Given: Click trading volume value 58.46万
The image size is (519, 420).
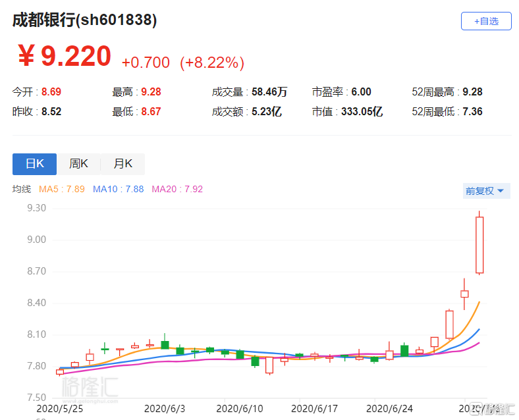Looking at the screenshot, I should (x=269, y=92).
